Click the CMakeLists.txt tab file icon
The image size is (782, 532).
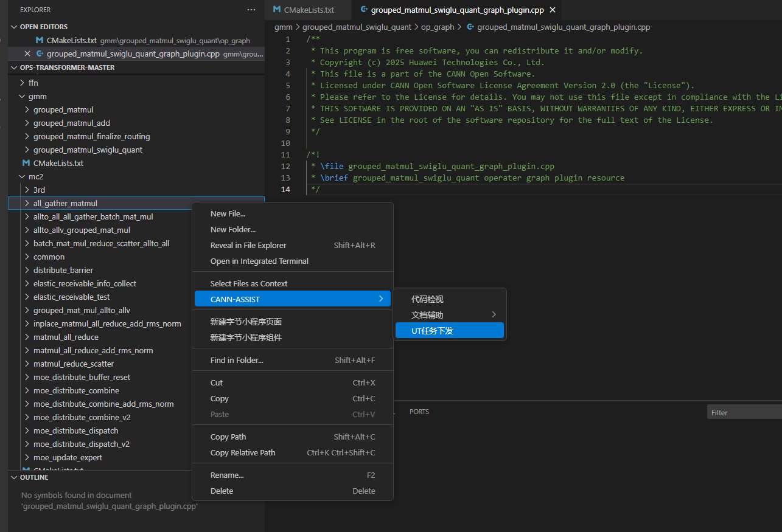click(x=278, y=10)
